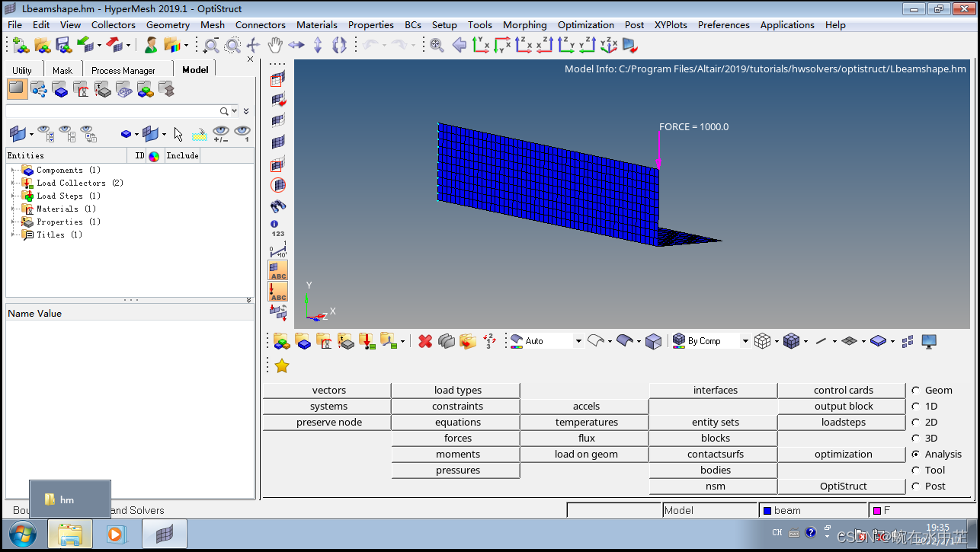Click the renumber 1-2-3 icon
This screenshot has width=980, height=552.
[x=489, y=341]
